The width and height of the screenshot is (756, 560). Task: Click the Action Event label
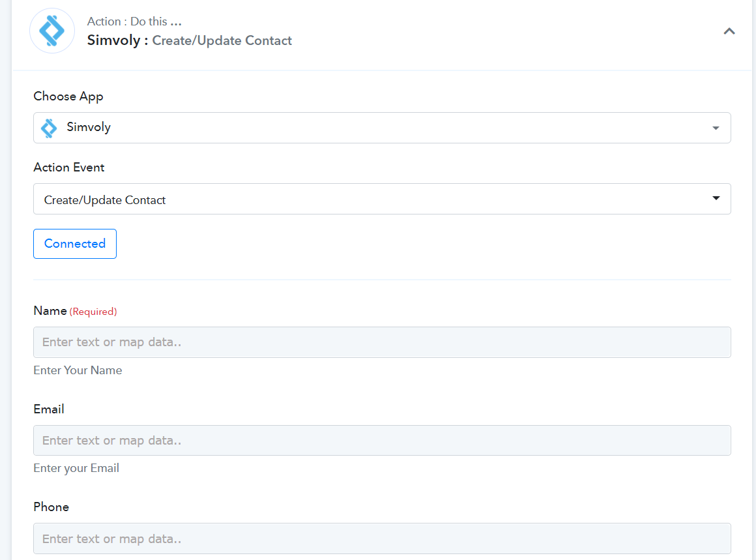point(69,168)
